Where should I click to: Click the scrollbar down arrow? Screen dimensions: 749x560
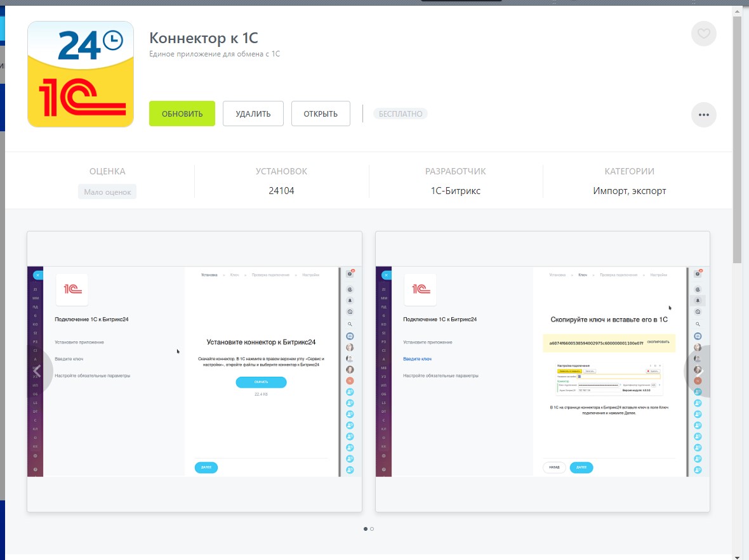pyautogui.click(x=737, y=556)
